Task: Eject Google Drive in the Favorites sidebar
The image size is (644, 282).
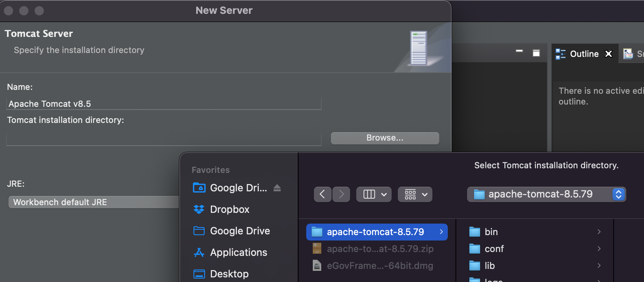Action: (277, 188)
